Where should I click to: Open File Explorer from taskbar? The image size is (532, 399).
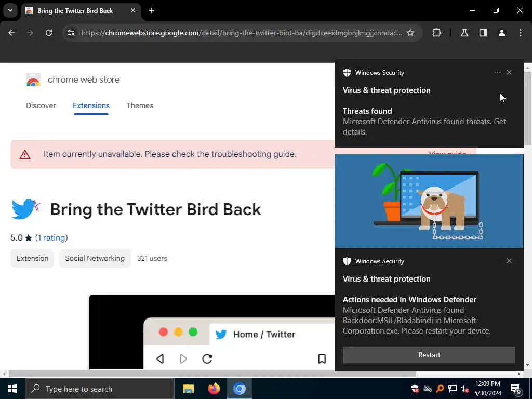(188, 389)
